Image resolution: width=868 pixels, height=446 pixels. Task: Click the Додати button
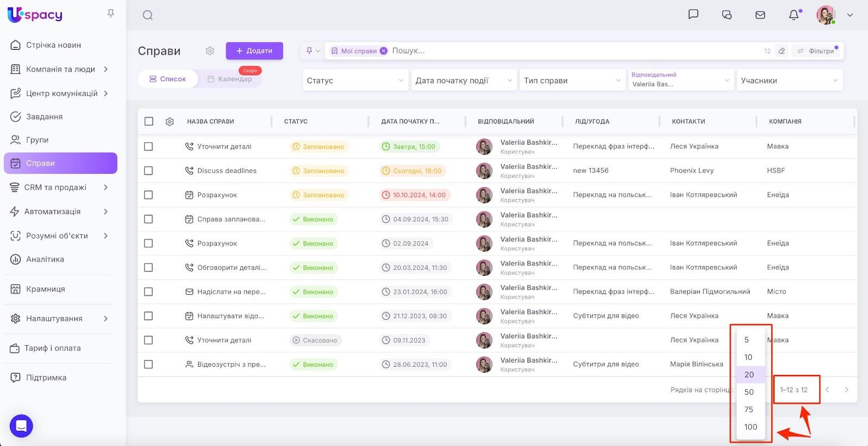point(254,51)
